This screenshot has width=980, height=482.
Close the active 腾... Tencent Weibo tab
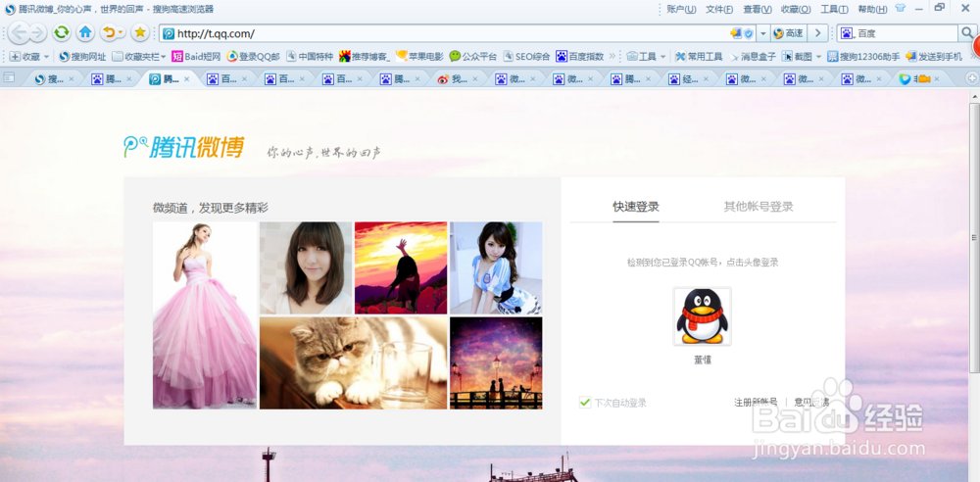point(186,78)
